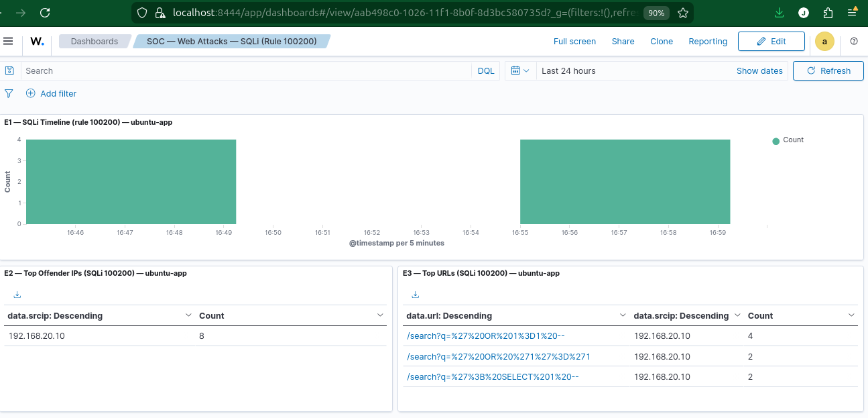Open the Firefox account icon

point(804,13)
